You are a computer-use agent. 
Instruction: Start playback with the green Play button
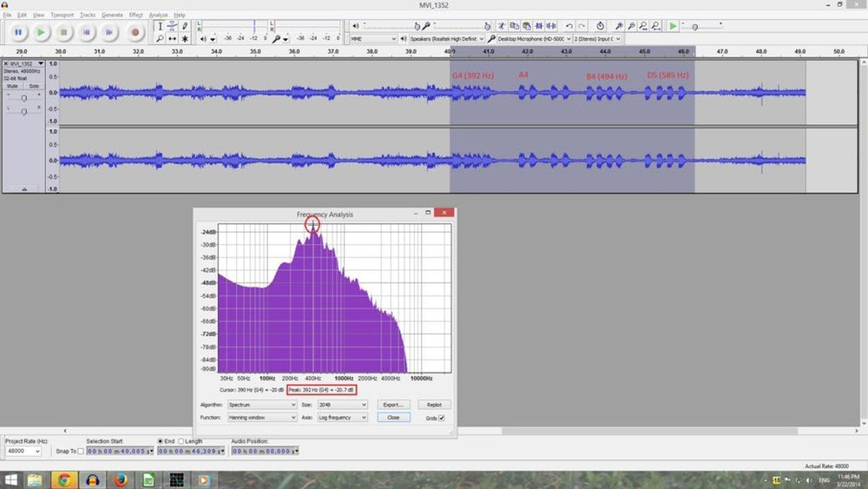[x=41, y=33]
